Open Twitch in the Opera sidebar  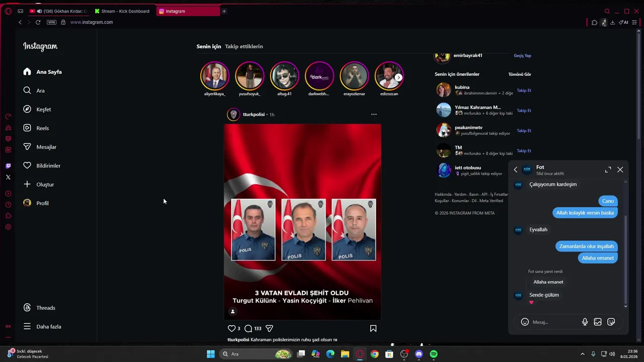coord(8,166)
